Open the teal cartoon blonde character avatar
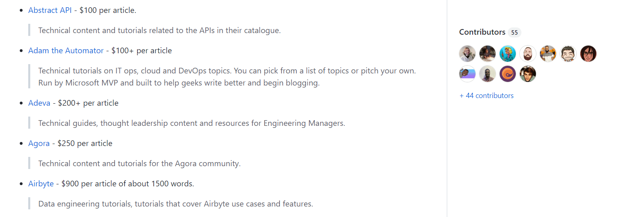The image size is (644, 217). (x=508, y=54)
